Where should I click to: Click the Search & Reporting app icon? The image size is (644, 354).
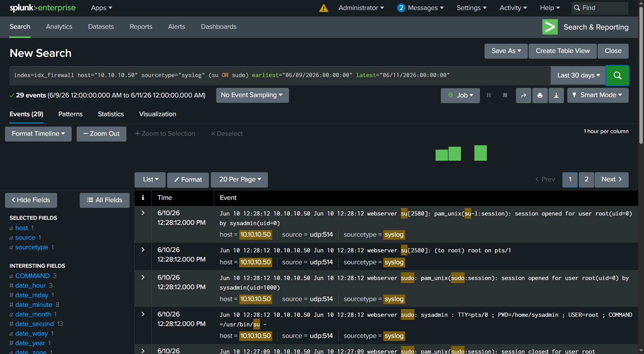coord(550,27)
